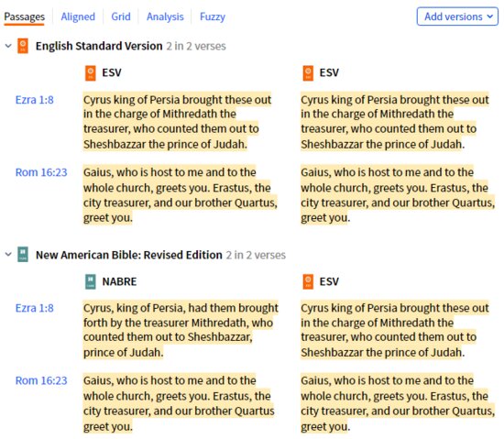Click the ESV icon above the right column, first section
Screen dimensions: 504x439
308,73
